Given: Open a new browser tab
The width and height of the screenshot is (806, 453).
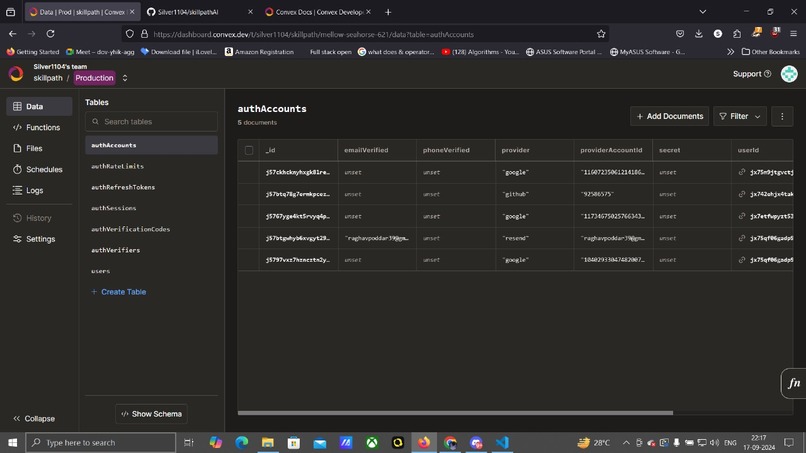Looking at the screenshot, I should click(388, 12).
